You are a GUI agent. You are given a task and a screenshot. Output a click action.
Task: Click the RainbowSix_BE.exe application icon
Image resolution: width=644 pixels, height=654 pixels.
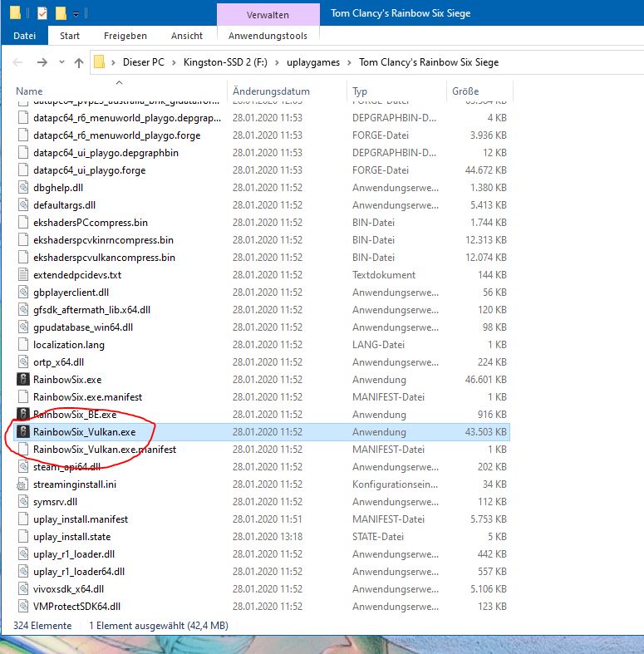pos(23,414)
